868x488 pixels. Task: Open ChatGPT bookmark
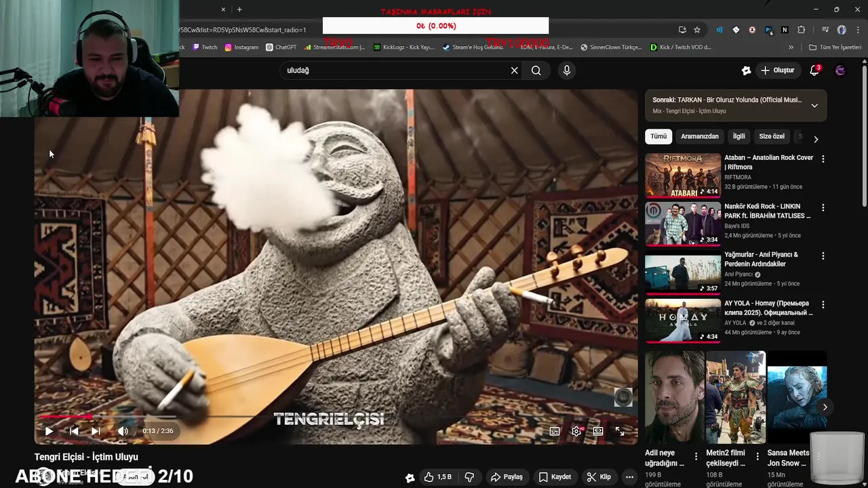point(281,47)
